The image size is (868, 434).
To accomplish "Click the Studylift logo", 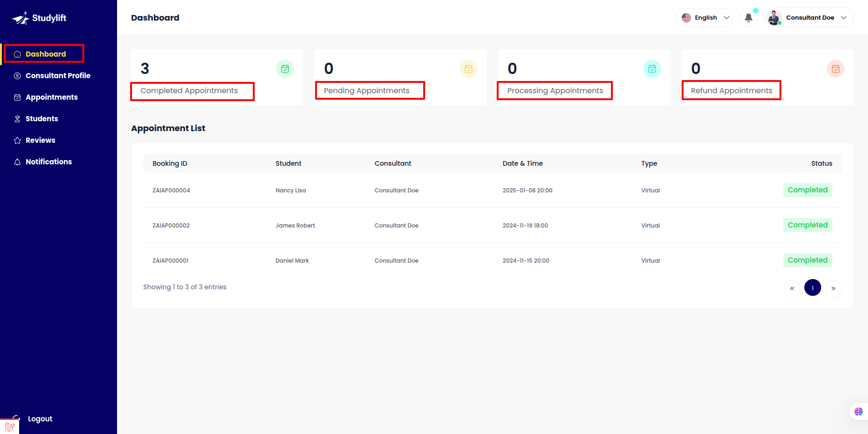I will [39, 18].
